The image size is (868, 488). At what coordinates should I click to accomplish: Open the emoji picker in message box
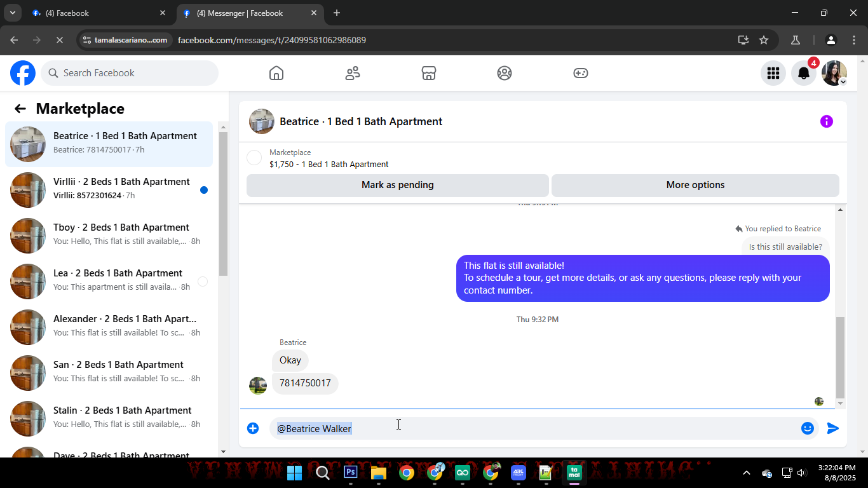click(x=808, y=428)
